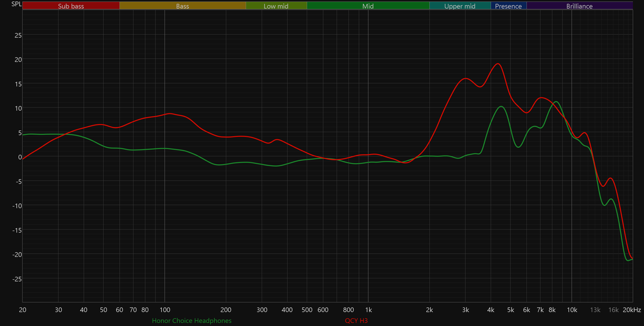The width and height of the screenshot is (644, 326).
Task: Select the Mid frequency band header
Action: click(368, 6)
